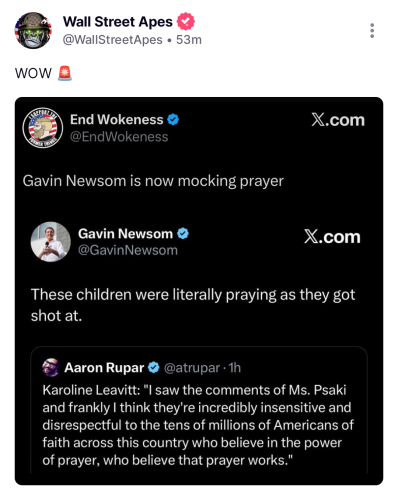Viewport: 398px width, 500px height.
Task: Click the End Wokeness profile avatar
Action: (43, 128)
